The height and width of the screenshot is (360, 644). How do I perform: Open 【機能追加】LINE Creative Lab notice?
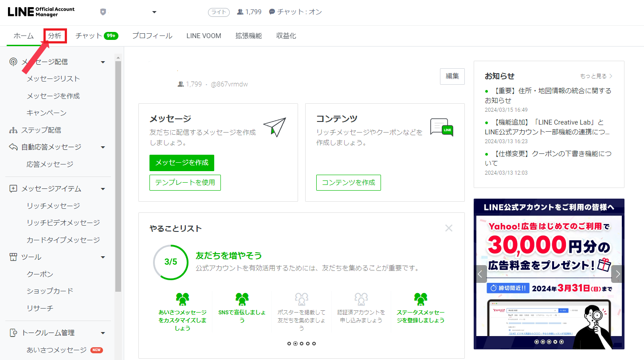click(x=548, y=127)
